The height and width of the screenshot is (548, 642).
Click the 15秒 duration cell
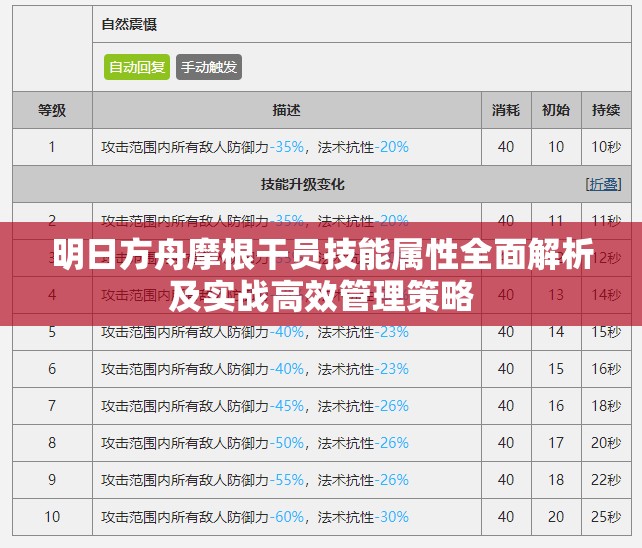(606, 332)
